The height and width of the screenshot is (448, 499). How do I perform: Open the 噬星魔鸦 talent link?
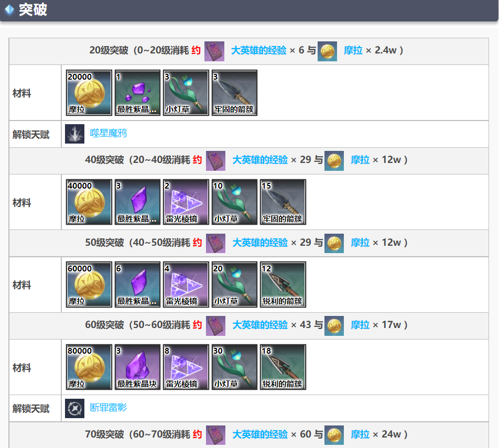pyautogui.click(x=108, y=133)
